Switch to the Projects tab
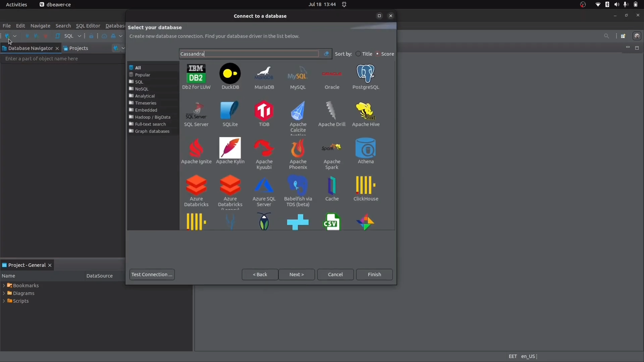 tap(76, 48)
